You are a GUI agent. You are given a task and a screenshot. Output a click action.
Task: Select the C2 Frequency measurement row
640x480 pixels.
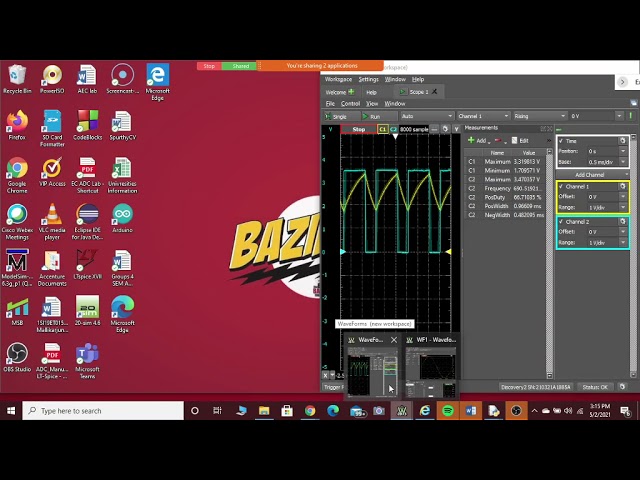tap(505, 188)
